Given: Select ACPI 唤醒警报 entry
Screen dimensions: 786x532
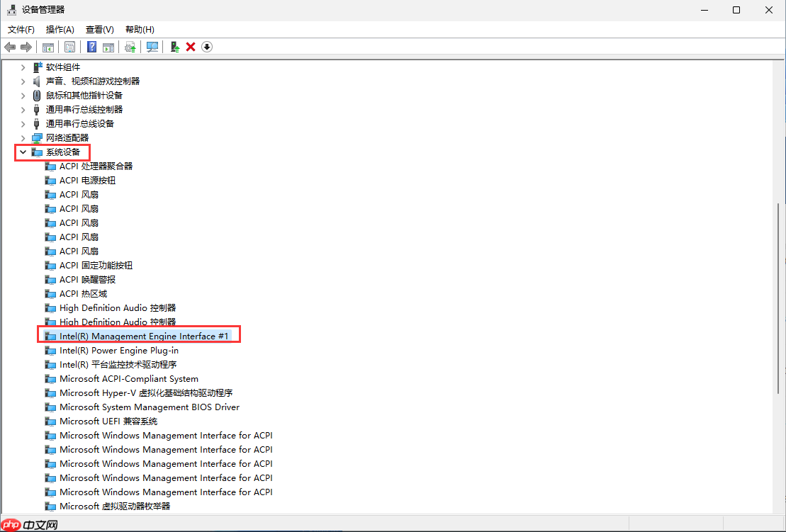Looking at the screenshot, I should 88,280.
